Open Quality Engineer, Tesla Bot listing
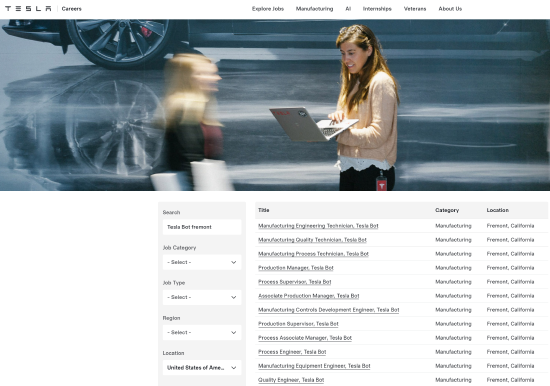The width and height of the screenshot is (550, 386). coord(291,380)
